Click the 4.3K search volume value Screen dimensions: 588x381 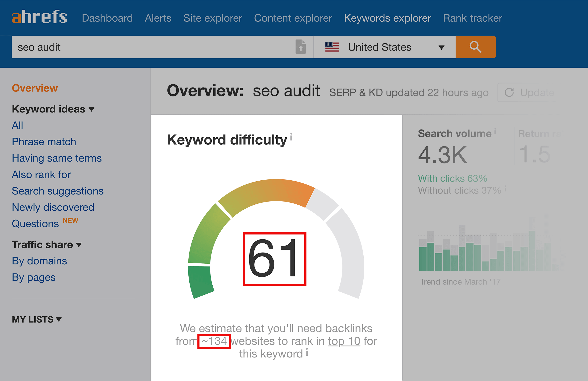tap(442, 155)
